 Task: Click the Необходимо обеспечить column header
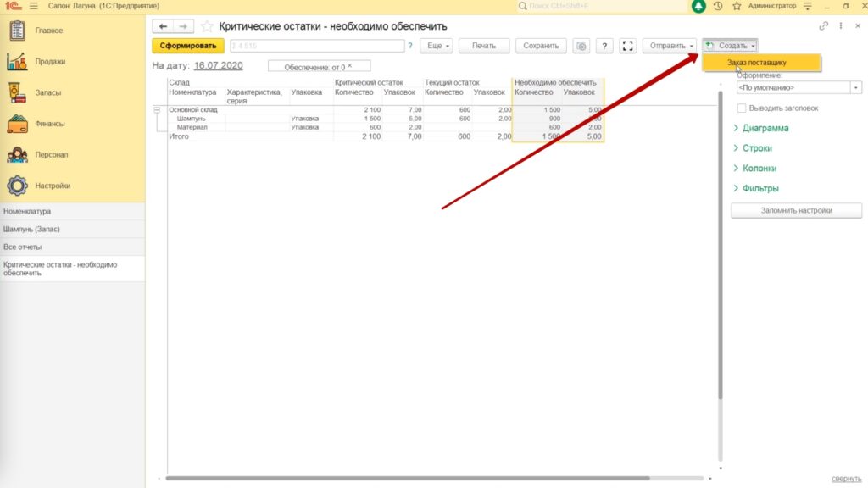(555, 82)
